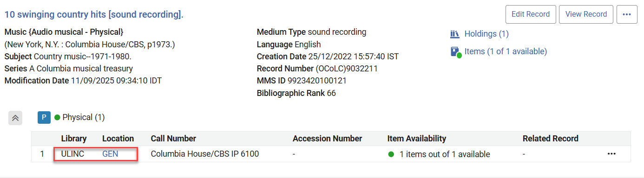Click the Items availability icon
644x178 pixels.
(x=455, y=52)
